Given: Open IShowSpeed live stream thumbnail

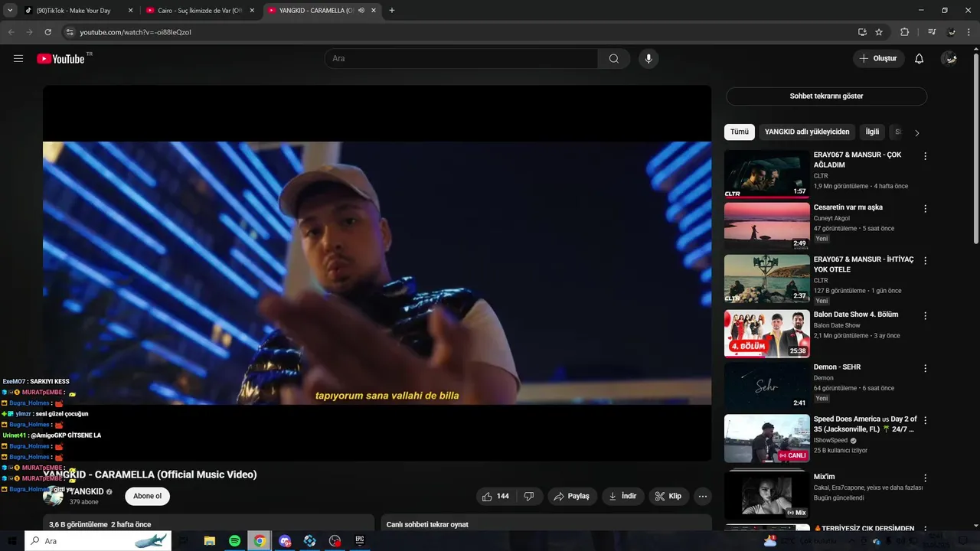Looking at the screenshot, I should click(x=766, y=438).
